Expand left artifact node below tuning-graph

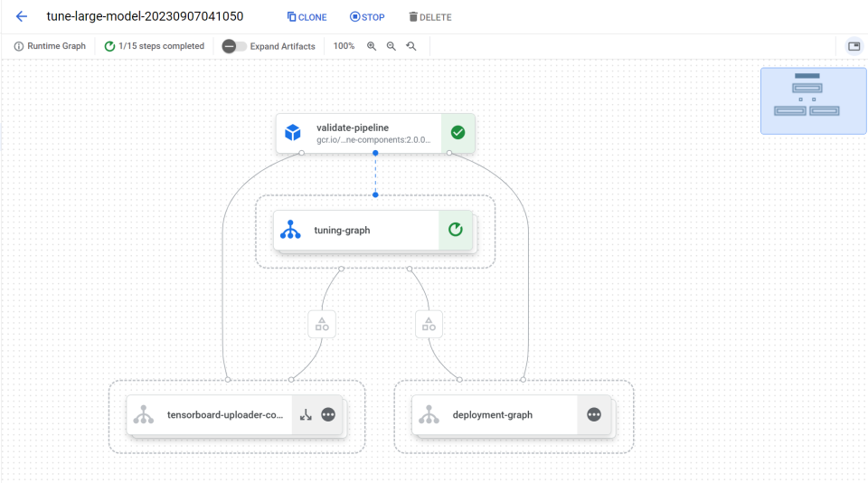pos(322,324)
